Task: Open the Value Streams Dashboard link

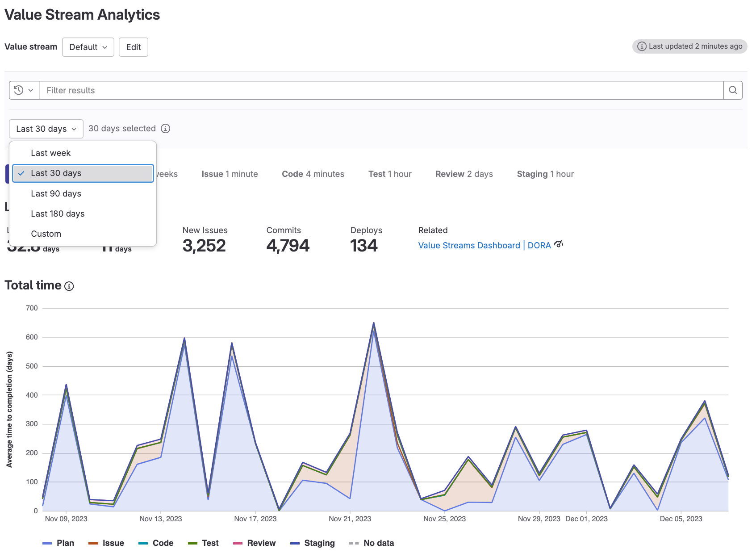Action: tap(468, 245)
